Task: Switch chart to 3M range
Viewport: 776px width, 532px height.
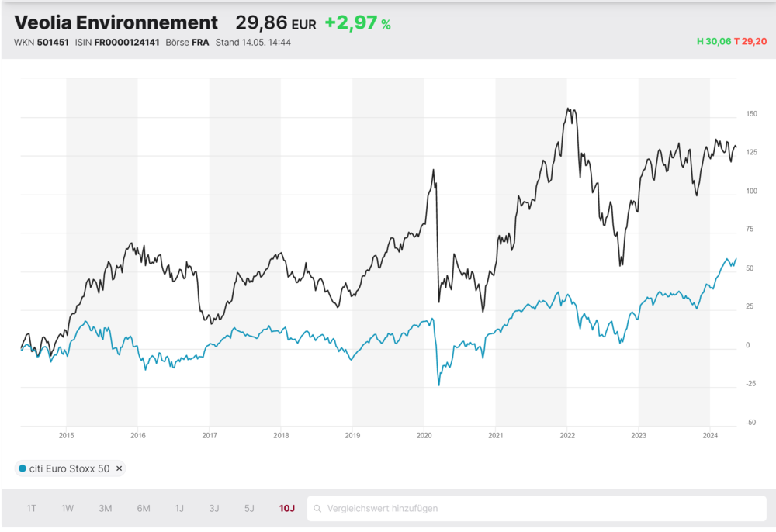Action: pos(105,508)
